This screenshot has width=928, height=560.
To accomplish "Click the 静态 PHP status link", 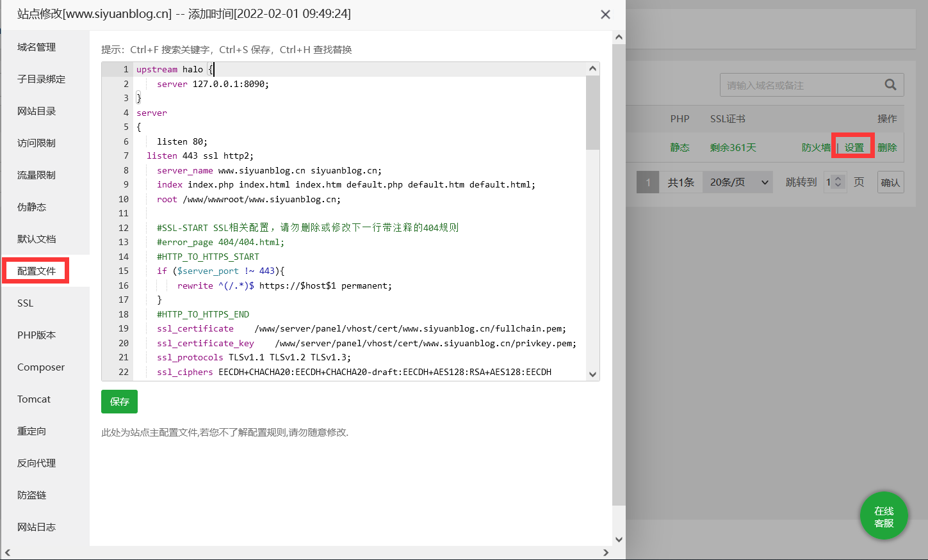I will tap(680, 147).
